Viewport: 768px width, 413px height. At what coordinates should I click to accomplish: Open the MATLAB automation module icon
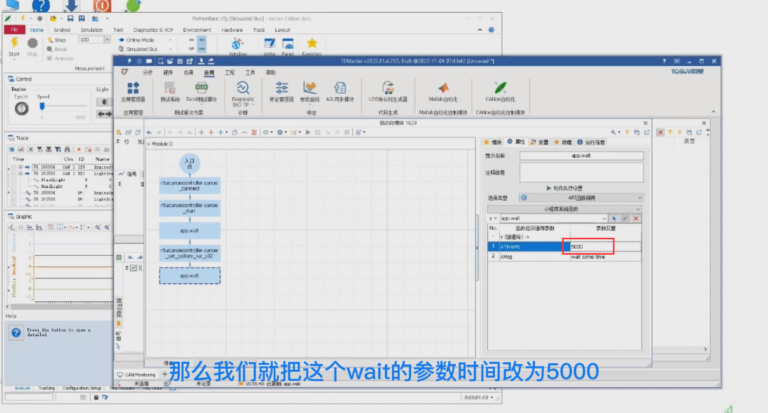pyautogui.click(x=444, y=88)
